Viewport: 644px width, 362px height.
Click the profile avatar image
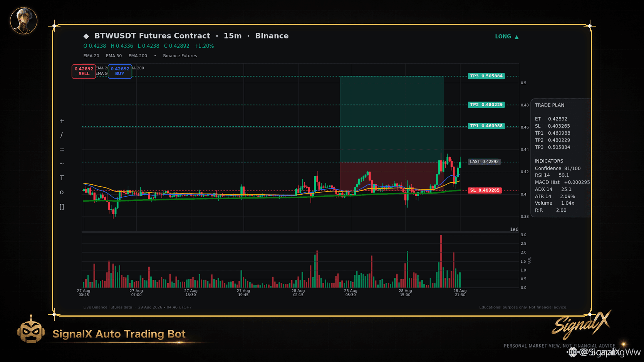[23, 21]
